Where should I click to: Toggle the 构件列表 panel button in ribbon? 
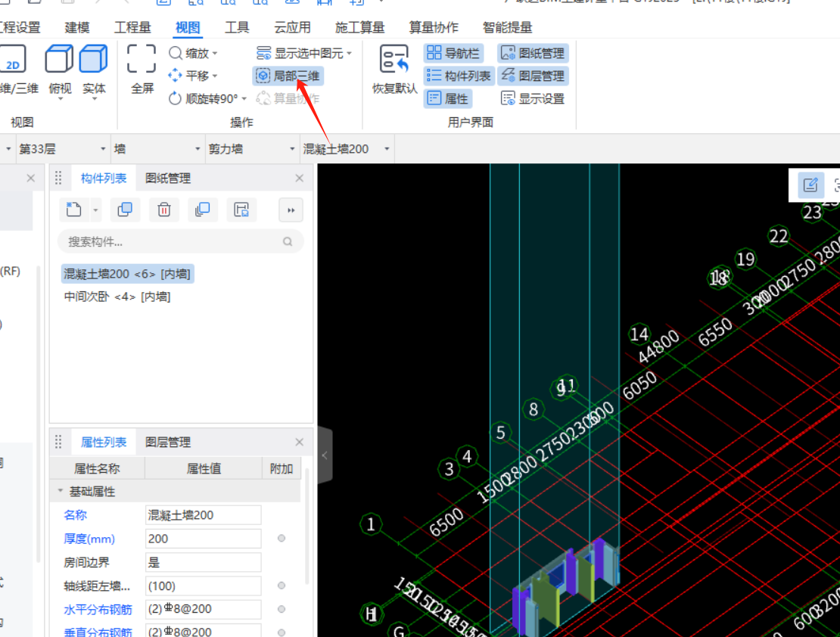pyautogui.click(x=459, y=76)
